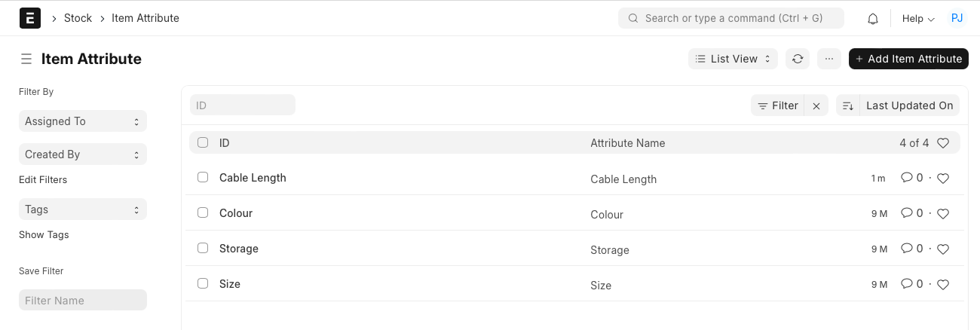The image size is (980, 330).
Task: Refresh the Item Attribute list
Action: (798, 59)
